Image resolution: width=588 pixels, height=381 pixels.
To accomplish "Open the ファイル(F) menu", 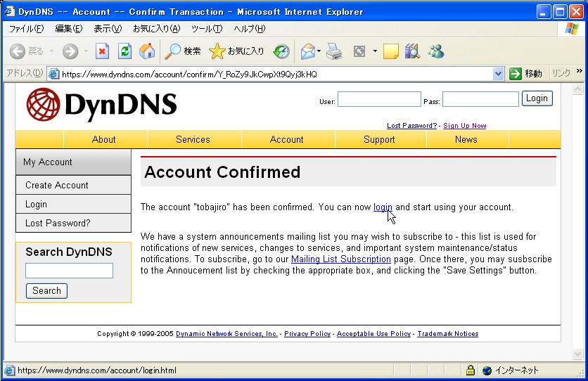I will [x=26, y=29].
